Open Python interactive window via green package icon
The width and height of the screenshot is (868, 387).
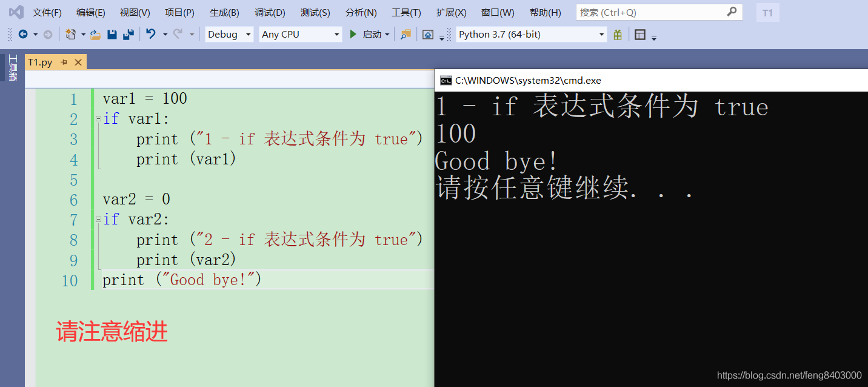click(x=617, y=35)
